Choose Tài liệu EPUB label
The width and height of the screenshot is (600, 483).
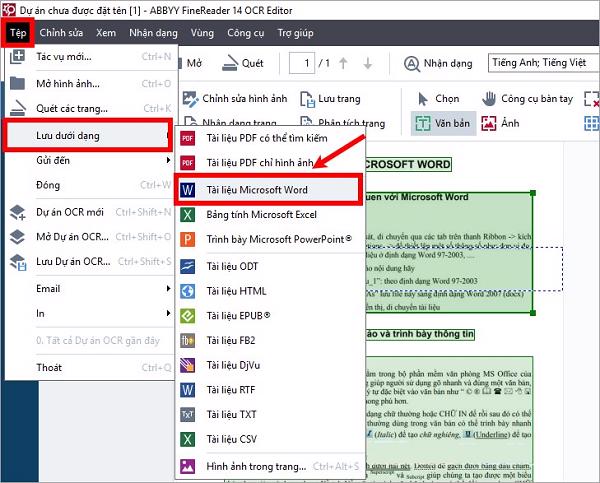tap(238, 316)
